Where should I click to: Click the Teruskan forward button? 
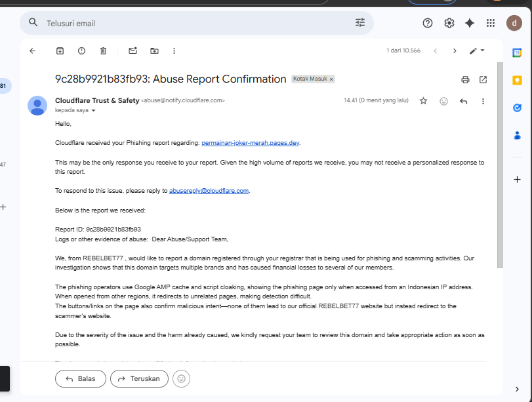click(x=139, y=378)
